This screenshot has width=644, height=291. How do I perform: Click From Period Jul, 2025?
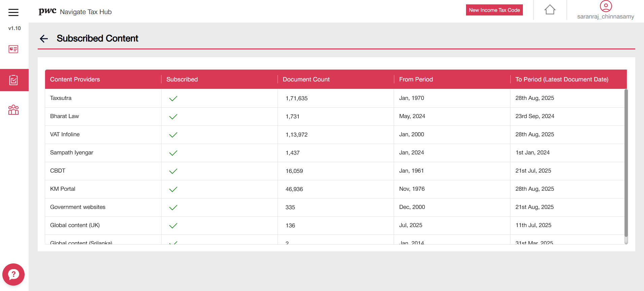click(411, 225)
